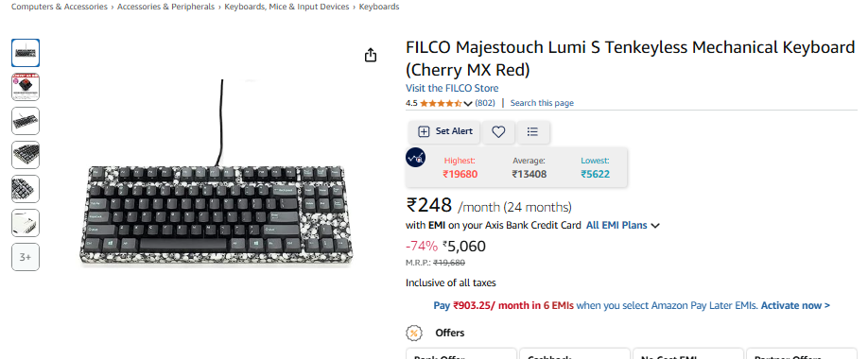The width and height of the screenshot is (868, 359).
Task: Show more images via 3+ thumbnail
Action: pyautogui.click(x=26, y=257)
